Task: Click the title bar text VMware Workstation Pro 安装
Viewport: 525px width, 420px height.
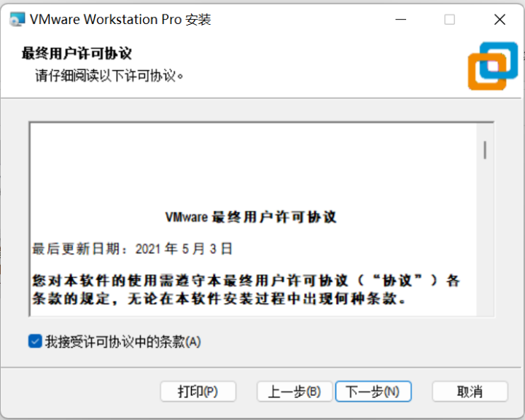Action: pos(120,20)
